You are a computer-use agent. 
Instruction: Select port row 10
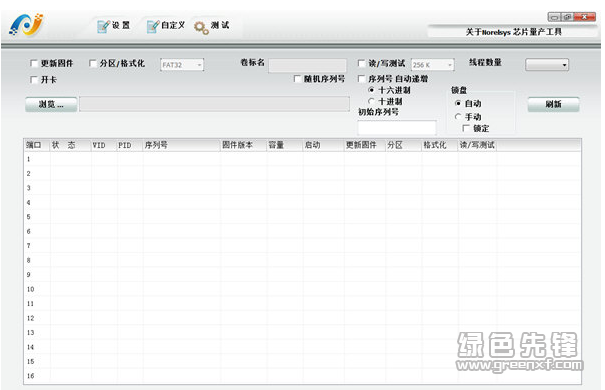point(302,289)
